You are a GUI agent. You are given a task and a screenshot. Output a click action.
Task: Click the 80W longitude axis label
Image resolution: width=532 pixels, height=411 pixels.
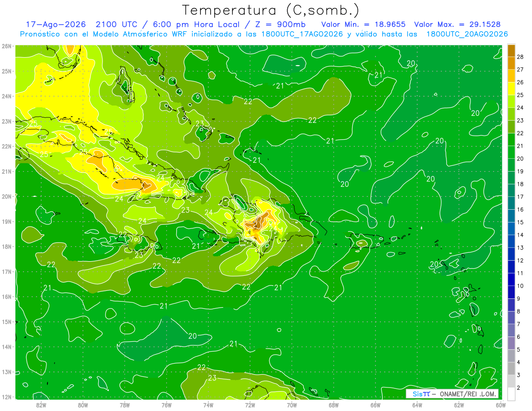coord(83,405)
